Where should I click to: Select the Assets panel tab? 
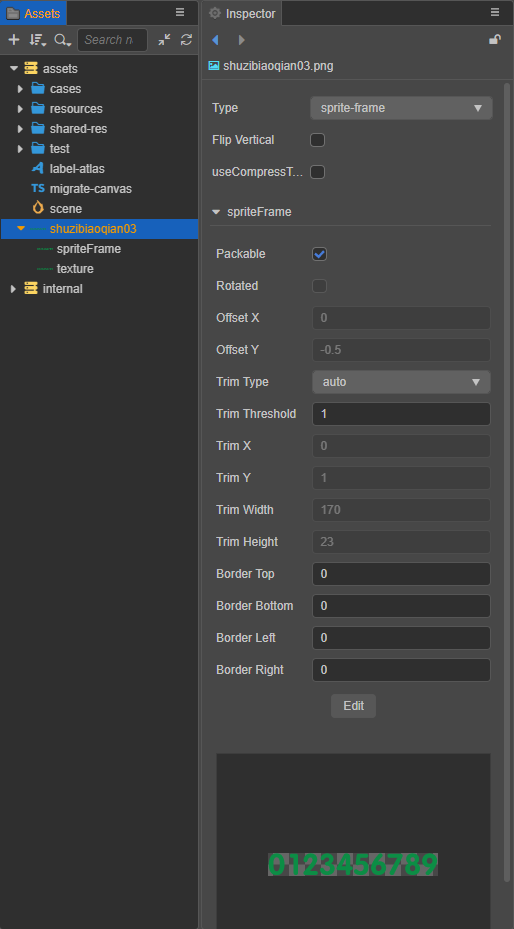[34, 13]
